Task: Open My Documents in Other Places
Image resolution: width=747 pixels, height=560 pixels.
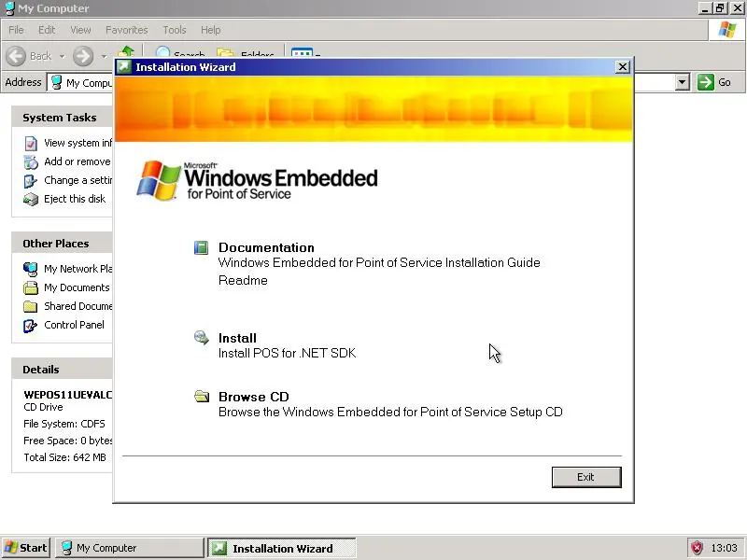Action: 77,287
